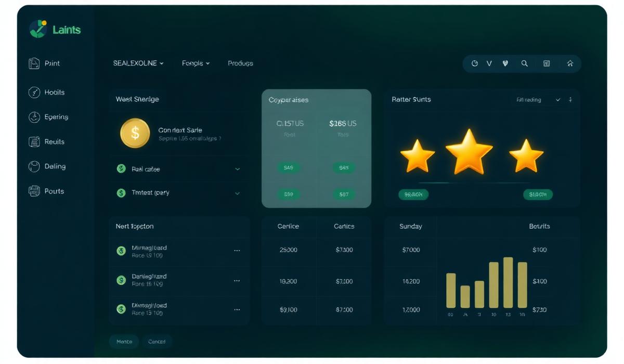This screenshot has width=624, height=364.
Task: Click the Ratter Surits card heading
Action: point(411,99)
